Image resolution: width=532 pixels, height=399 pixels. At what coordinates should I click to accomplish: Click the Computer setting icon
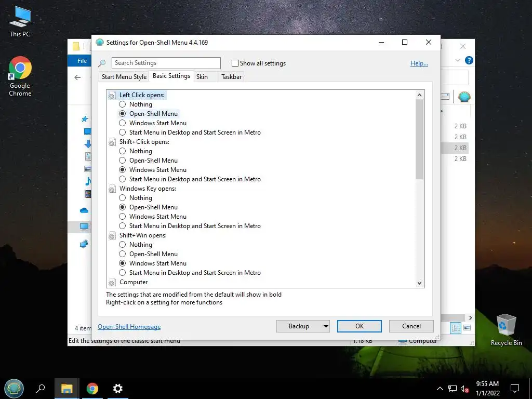coord(112,283)
